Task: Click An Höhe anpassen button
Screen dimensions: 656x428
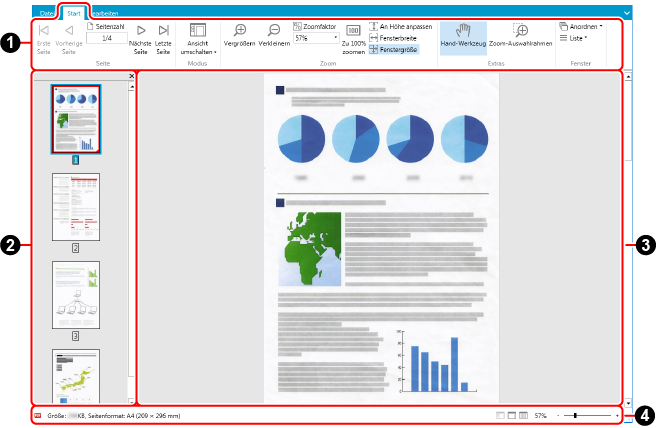Action: pos(401,26)
